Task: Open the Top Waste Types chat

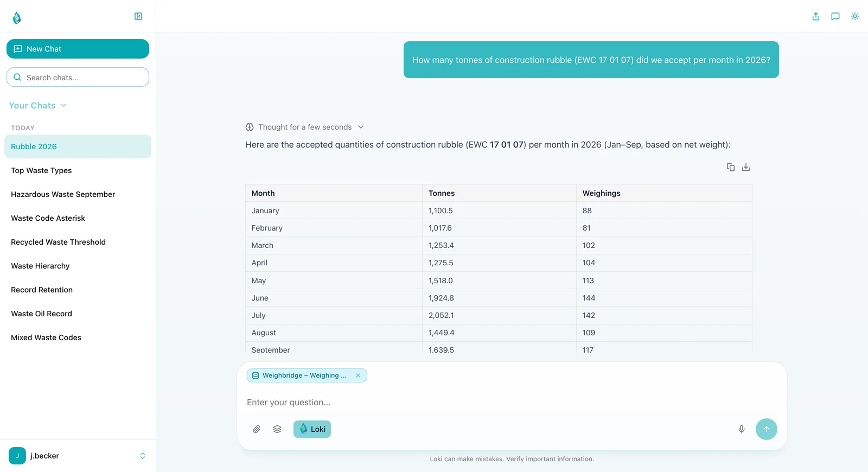Action: (78, 170)
